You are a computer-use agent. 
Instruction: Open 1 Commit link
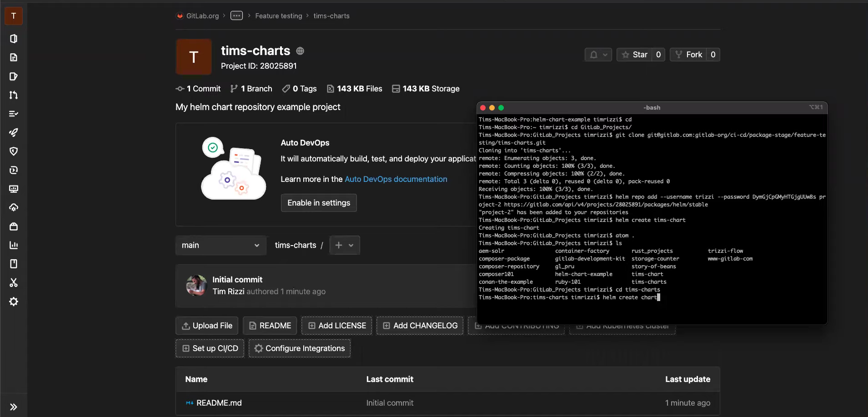(x=198, y=89)
